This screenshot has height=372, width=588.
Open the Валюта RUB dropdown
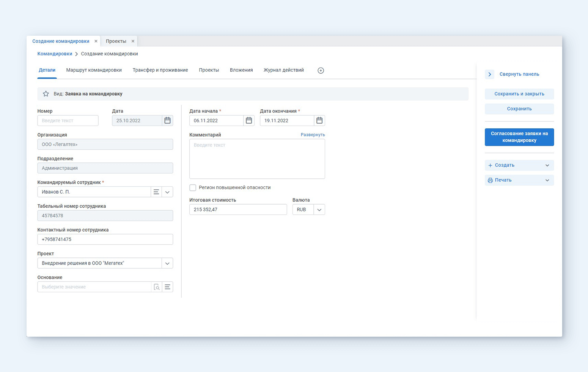(x=319, y=210)
